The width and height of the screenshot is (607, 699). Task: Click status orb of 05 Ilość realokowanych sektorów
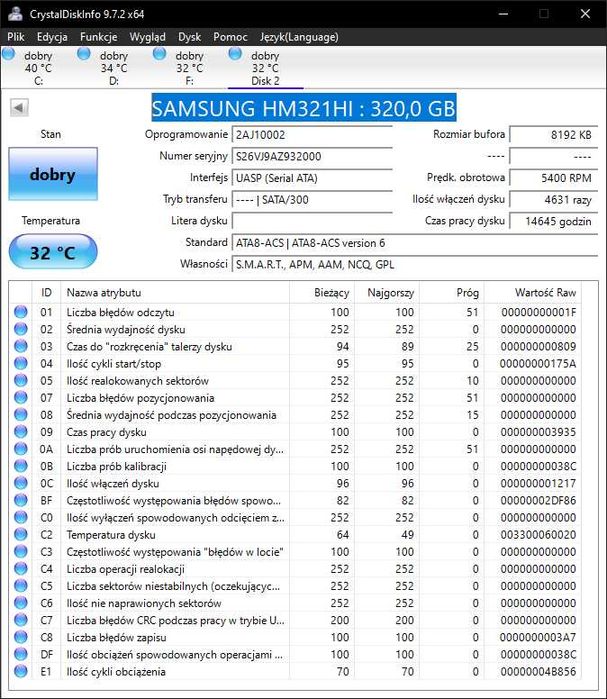click(21, 380)
